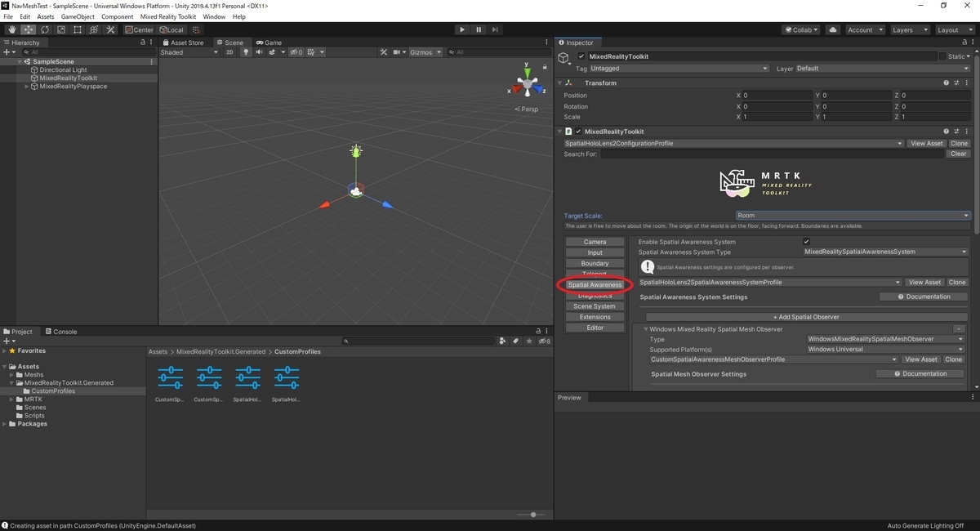Click Add Spatial Observer button
Viewport: 980px width, 531px height.
[806, 317]
